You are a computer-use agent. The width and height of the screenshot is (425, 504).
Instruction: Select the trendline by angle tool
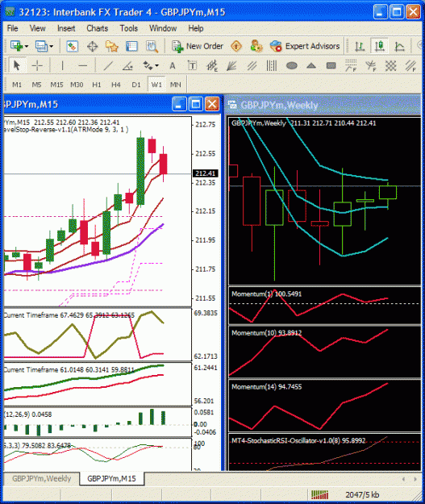(x=128, y=65)
